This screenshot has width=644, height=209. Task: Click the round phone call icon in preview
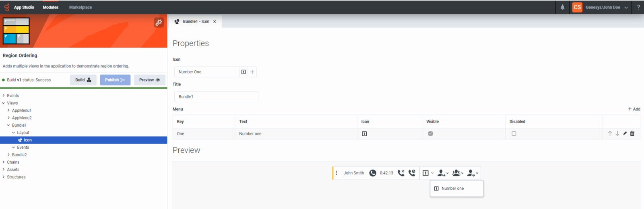tap(373, 173)
